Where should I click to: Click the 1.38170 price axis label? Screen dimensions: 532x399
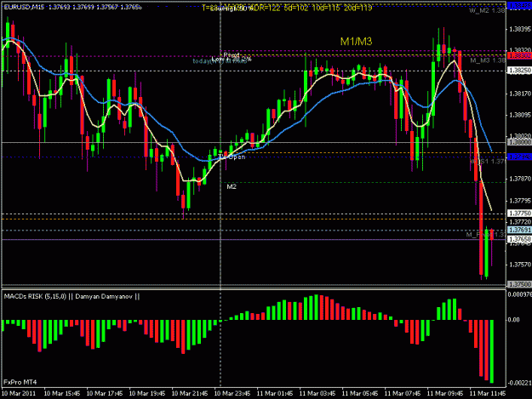click(520, 94)
